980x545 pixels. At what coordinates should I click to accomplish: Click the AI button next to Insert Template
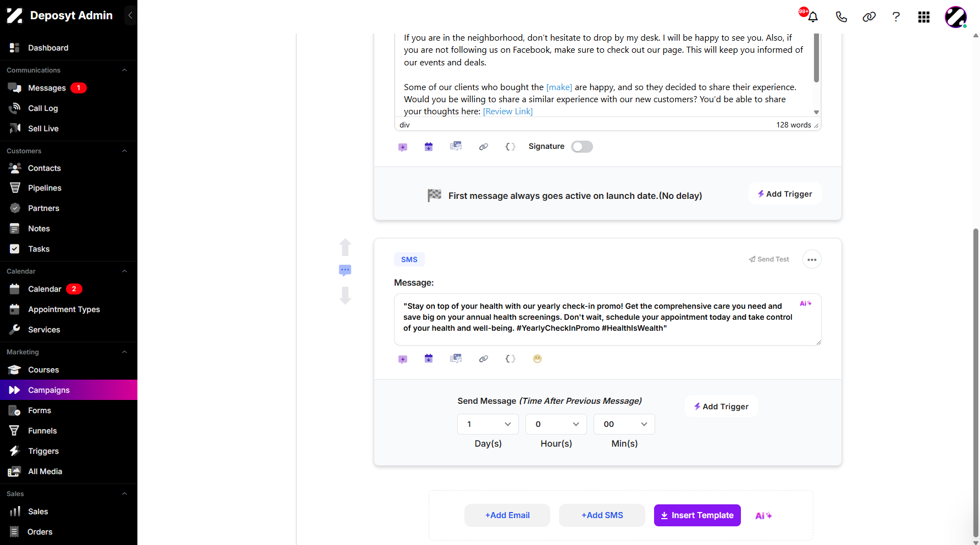[x=763, y=516]
